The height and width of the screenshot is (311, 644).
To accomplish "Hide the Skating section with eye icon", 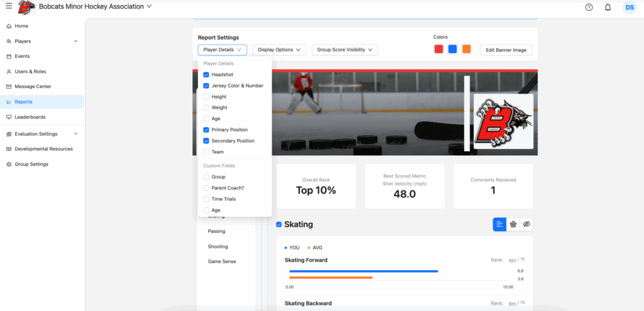I will coord(527,224).
